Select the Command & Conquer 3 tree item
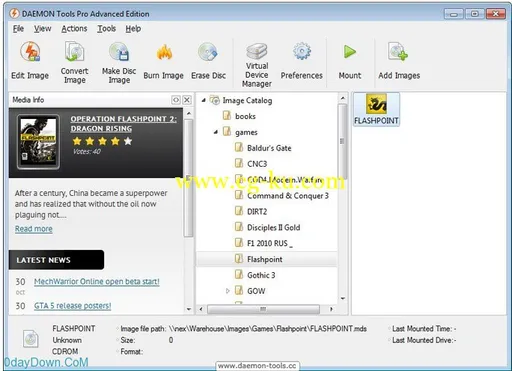Image resolution: width=512 pixels, height=371 pixels. point(288,195)
